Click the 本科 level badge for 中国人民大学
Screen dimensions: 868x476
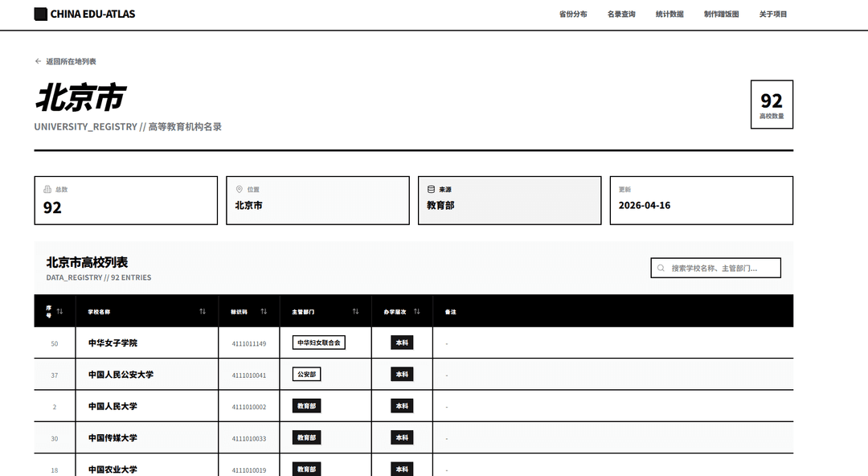402,405
